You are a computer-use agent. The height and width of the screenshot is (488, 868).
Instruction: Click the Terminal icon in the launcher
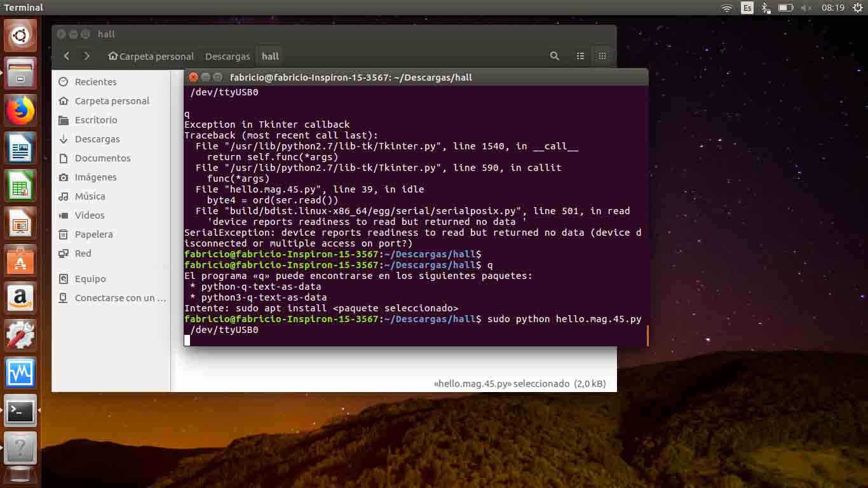click(x=20, y=410)
